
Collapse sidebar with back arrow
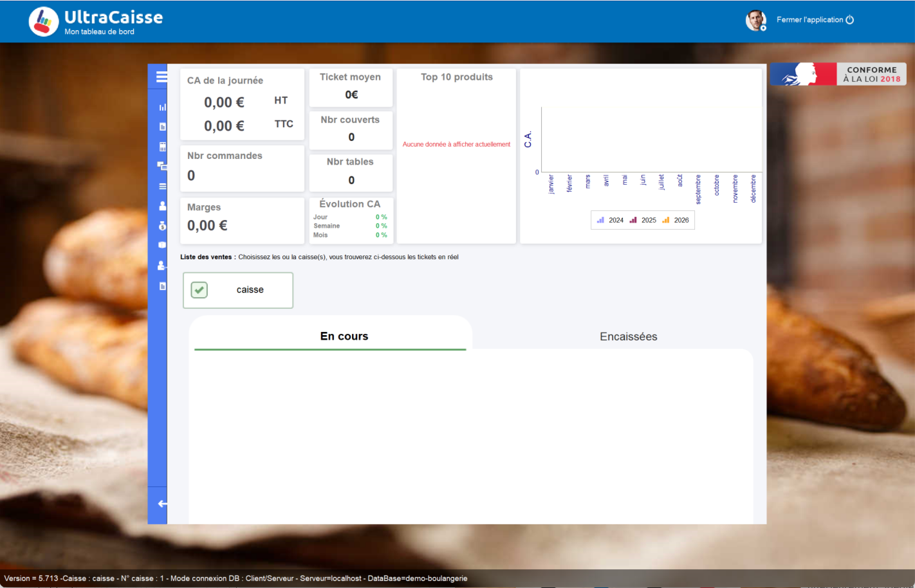click(x=162, y=504)
